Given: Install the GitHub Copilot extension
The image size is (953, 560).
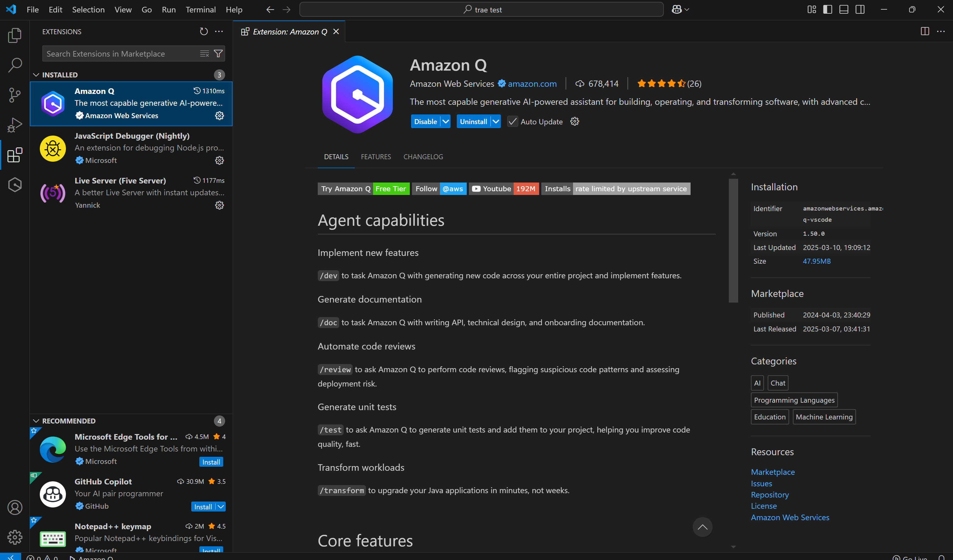Looking at the screenshot, I should [203, 507].
